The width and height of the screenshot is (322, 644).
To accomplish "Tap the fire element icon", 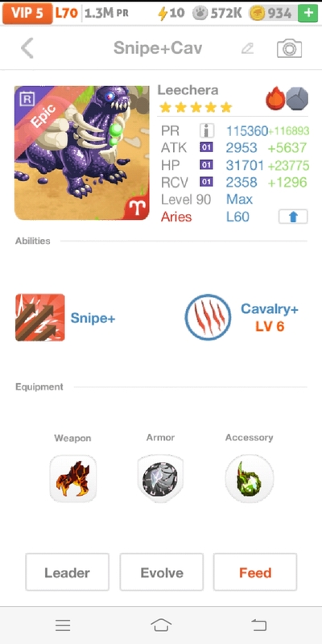I will 275,98.
